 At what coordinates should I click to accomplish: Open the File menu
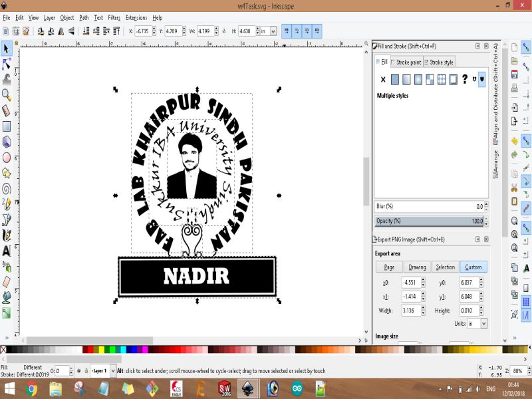coord(7,18)
